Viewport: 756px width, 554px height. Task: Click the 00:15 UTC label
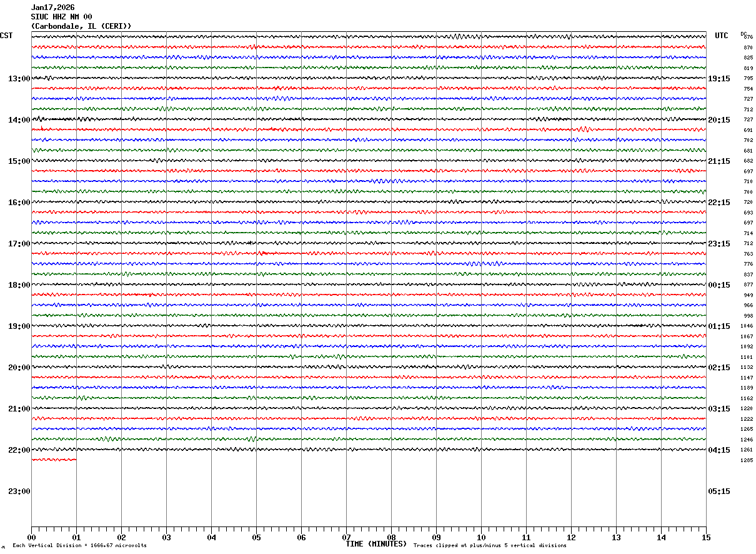[x=719, y=285]
